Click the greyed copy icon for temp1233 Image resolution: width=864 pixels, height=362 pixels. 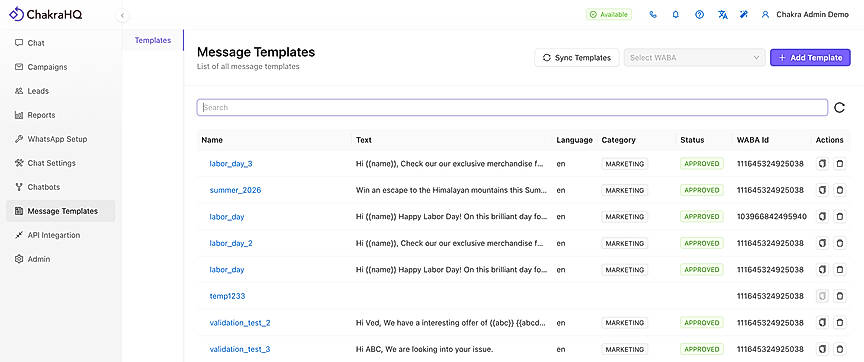pos(822,296)
